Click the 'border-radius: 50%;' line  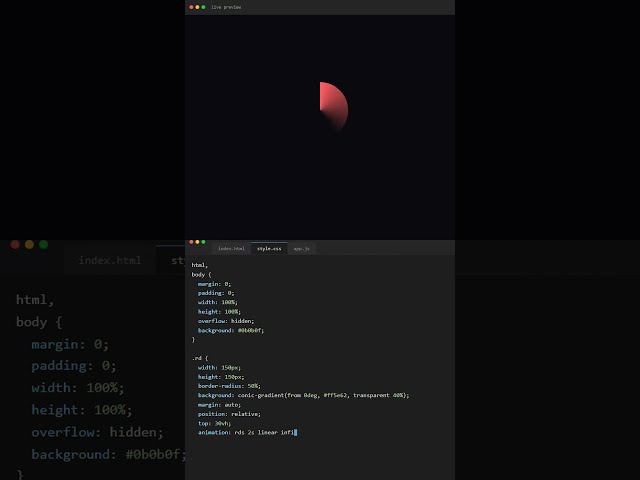pos(229,386)
